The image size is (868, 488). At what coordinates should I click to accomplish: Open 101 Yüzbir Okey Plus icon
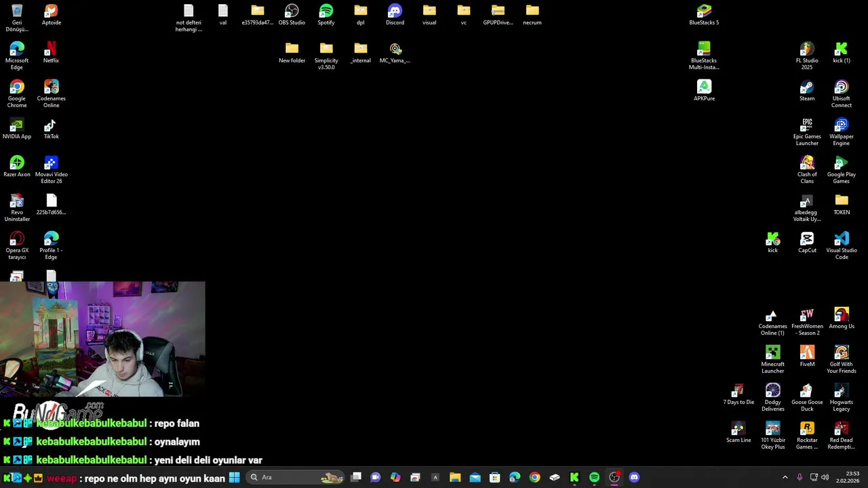772,436
